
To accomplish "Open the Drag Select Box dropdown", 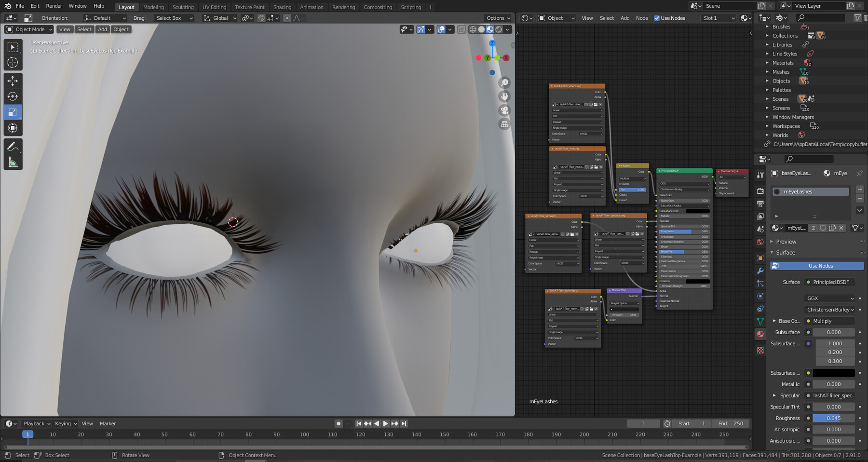I will (x=174, y=18).
